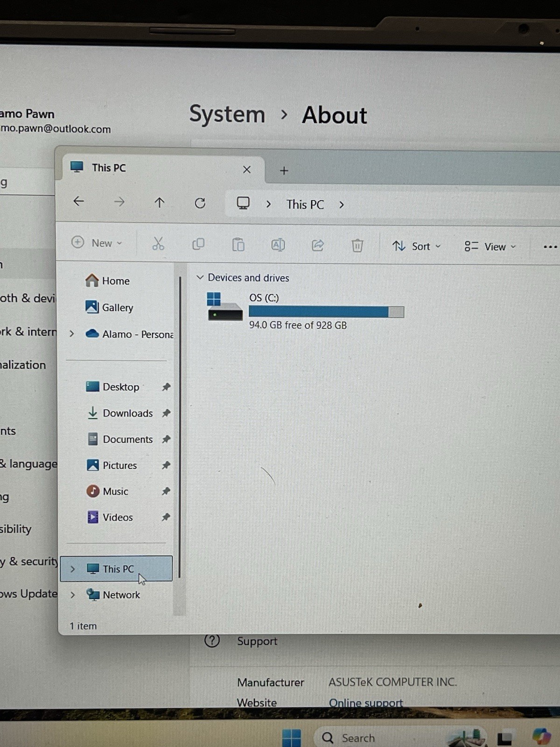Select the OS (C:) drive icon
This screenshot has height=747, width=560.
(x=225, y=307)
